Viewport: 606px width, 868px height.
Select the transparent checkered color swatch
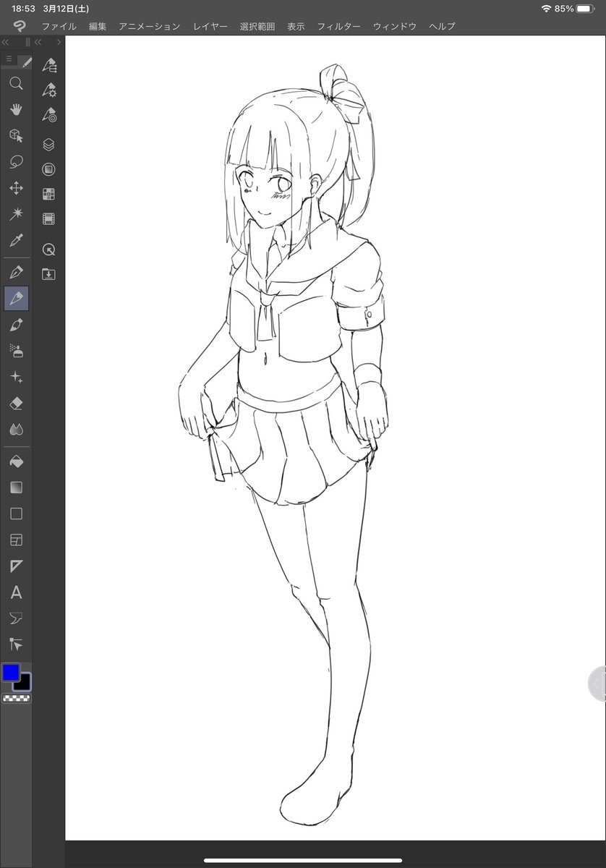coord(16,698)
